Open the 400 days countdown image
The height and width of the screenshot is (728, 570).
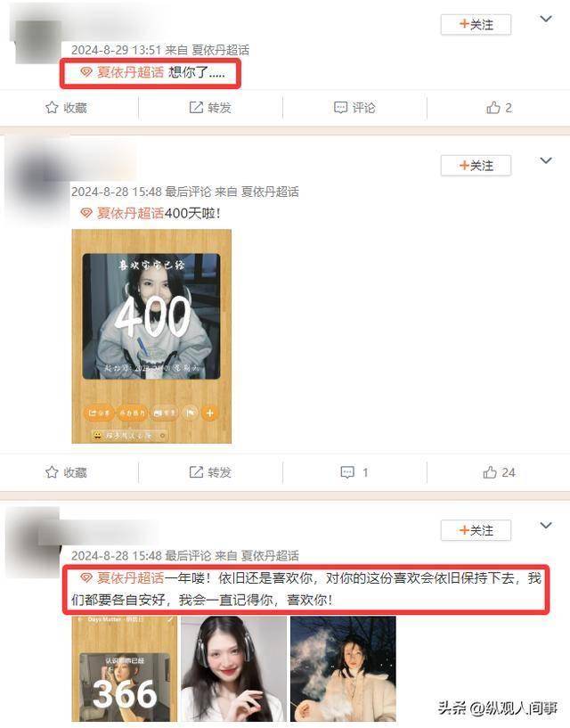click(x=151, y=336)
